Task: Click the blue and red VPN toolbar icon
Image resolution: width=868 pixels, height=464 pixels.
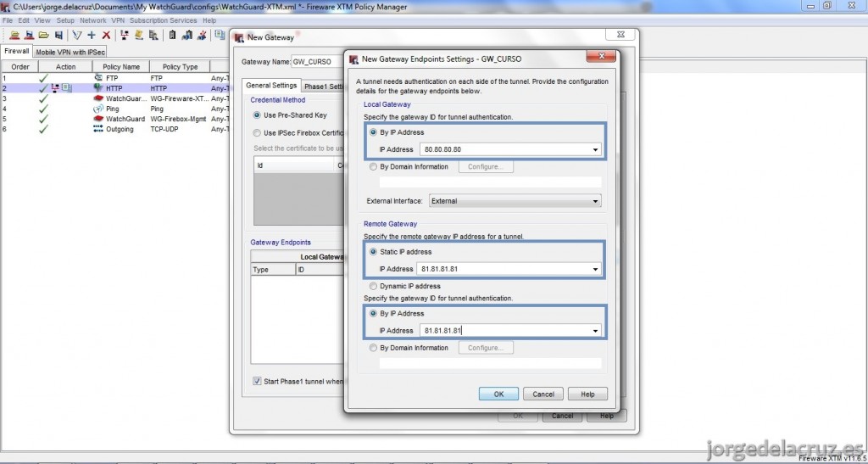Action: click(202, 36)
